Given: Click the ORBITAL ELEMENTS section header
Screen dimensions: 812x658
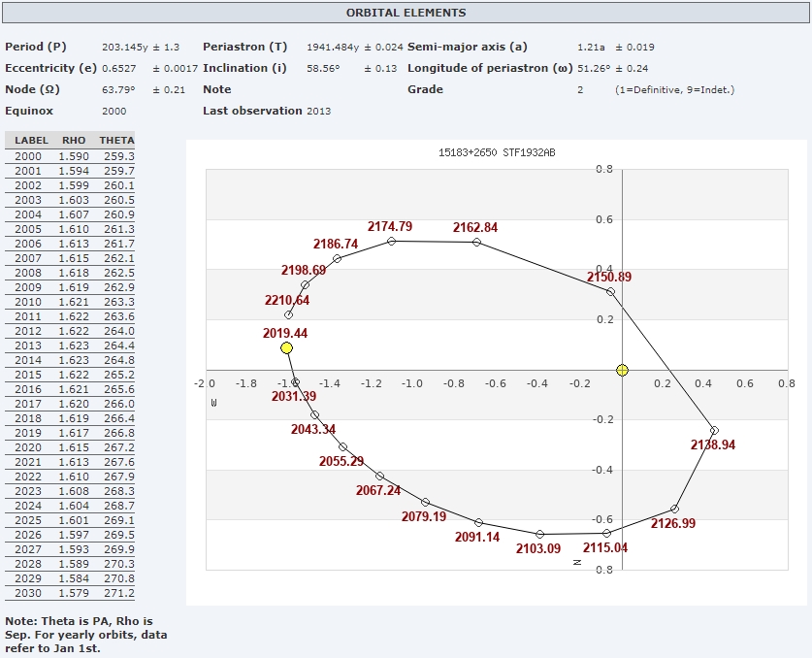Looking at the screenshot, I should click(406, 13).
